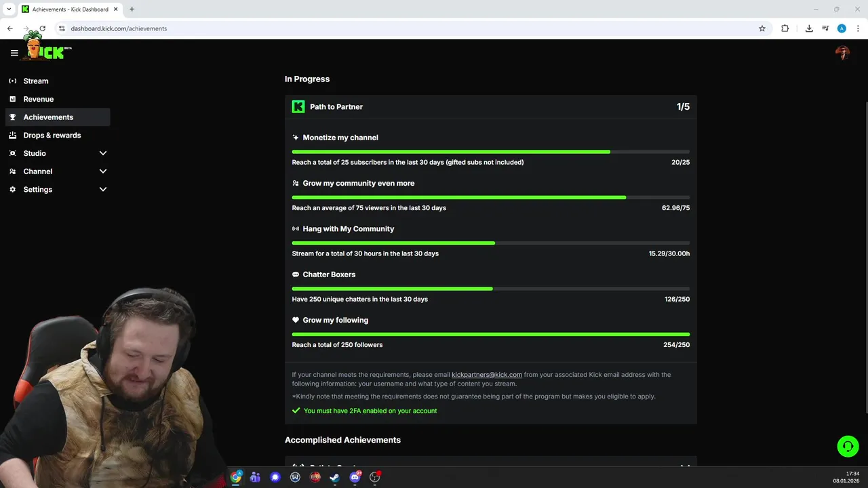Expand the Channel section chevron
This screenshot has width=868, height=488.
click(x=103, y=171)
